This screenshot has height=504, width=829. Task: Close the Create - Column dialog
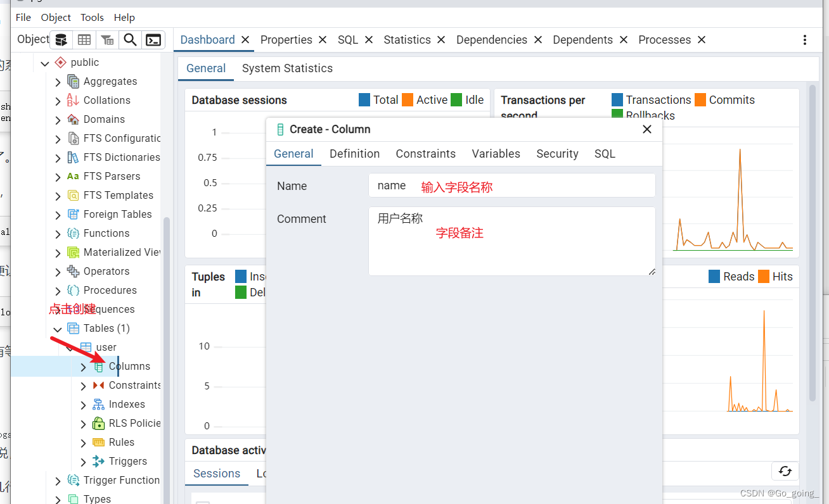647,129
